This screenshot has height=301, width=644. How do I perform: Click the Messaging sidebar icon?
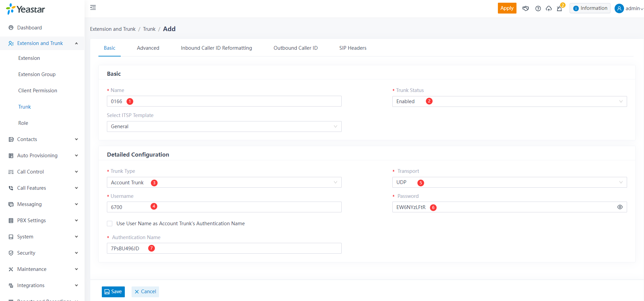pos(11,204)
